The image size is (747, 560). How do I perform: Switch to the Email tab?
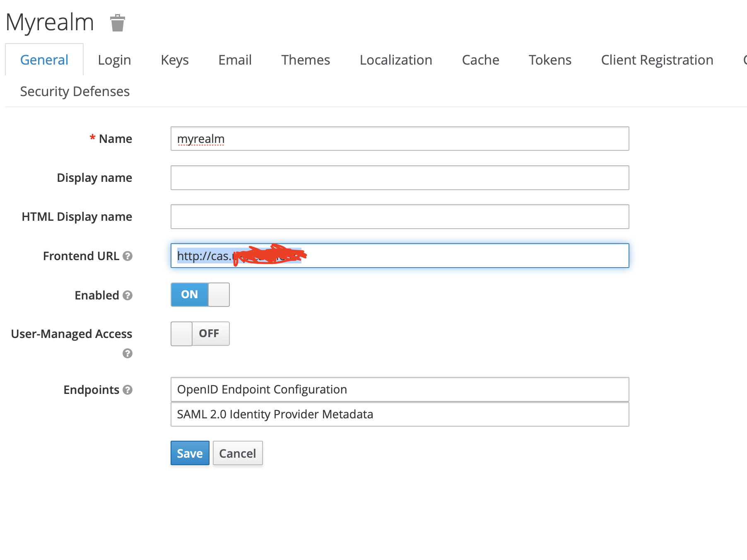coord(235,60)
